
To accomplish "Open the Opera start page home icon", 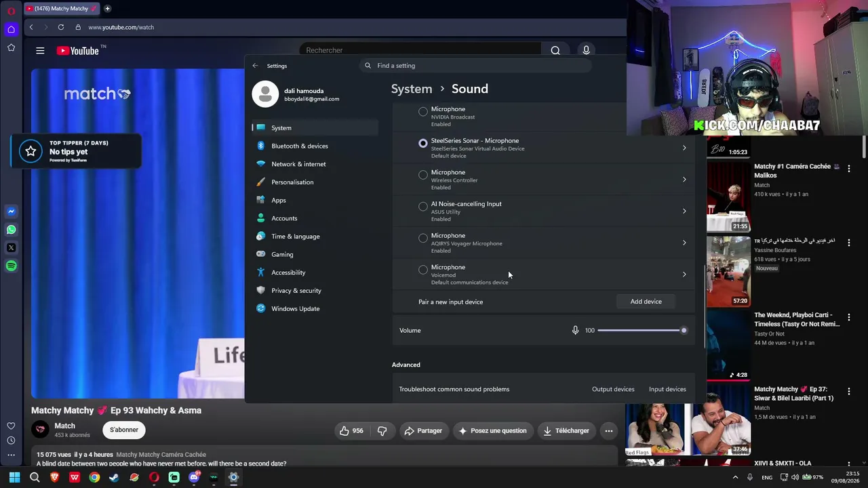I will (11, 29).
